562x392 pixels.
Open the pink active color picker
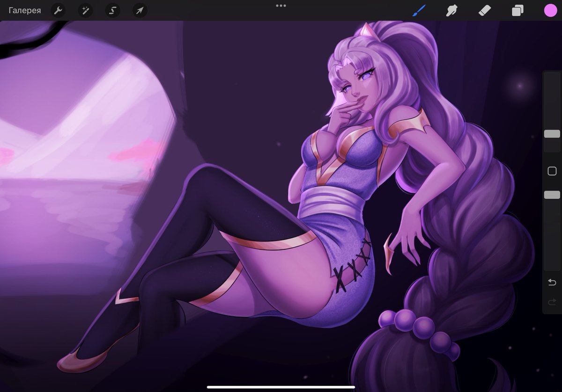coord(550,10)
